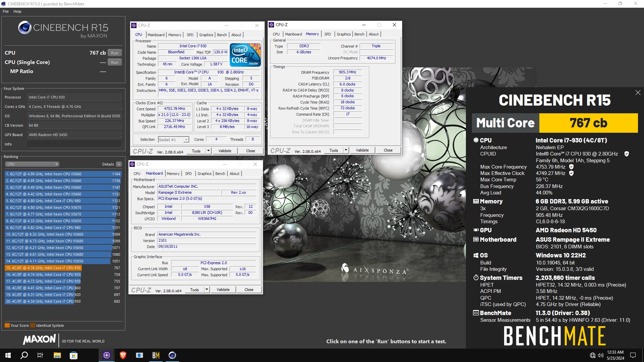Click Motherboard icon in BenchMate panel
644x362 pixels.
pos(476,239)
